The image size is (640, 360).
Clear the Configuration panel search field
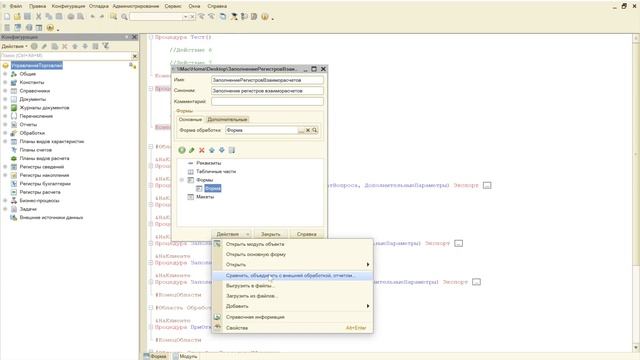[135, 56]
